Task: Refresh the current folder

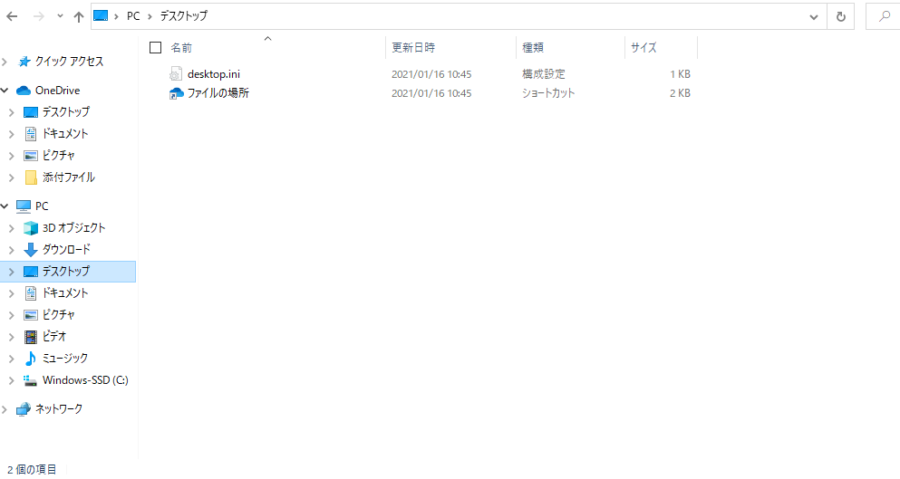Action: pyautogui.click(x=841, y=17)
